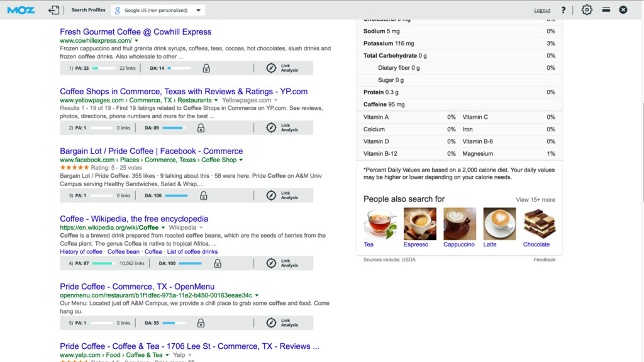Image resolution: width=644 pixels, height=362 pixels.
Task: Select the Espresso thumbnail image
Action: tap(419, 224)
